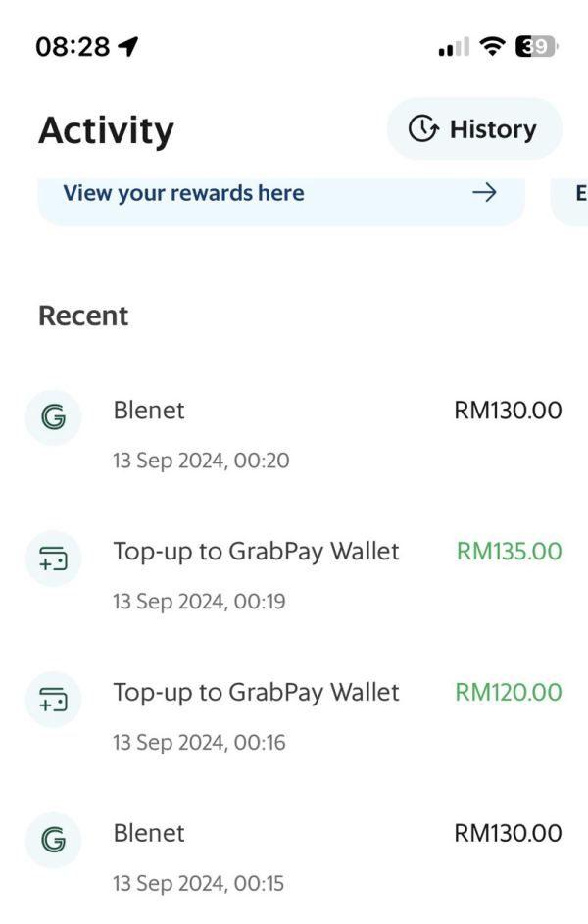This screenshot has height=924, width=588.
Task: Tap the clock icon in the History button
Action: [x=423, y=129]
